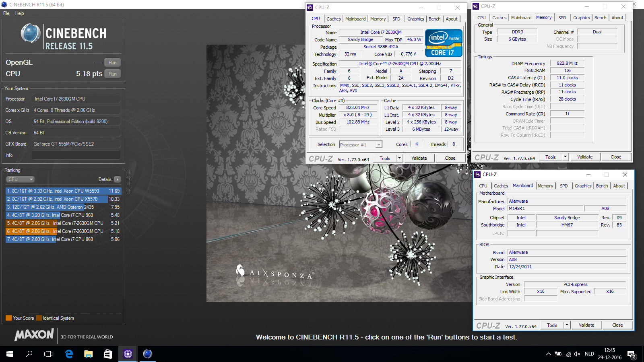Click Tools button in Mainboard window
This screenshot has width=644, height=362.
click(552, 325)
